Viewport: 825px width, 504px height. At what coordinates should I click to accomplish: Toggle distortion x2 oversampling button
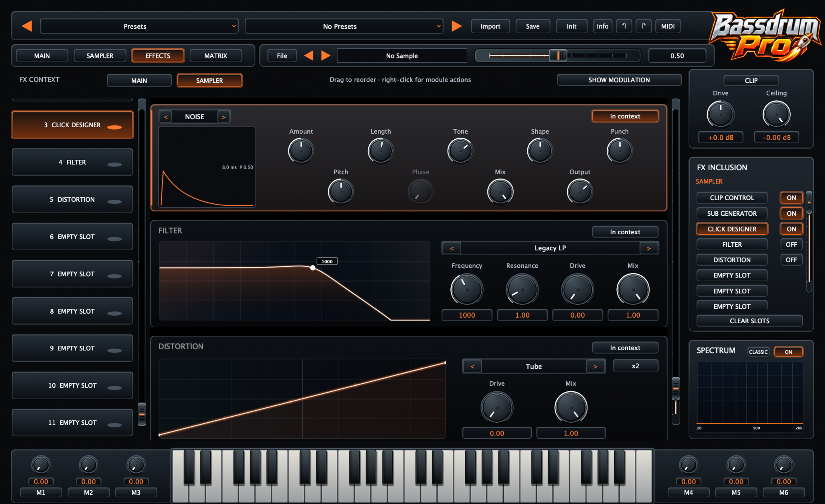635,366
